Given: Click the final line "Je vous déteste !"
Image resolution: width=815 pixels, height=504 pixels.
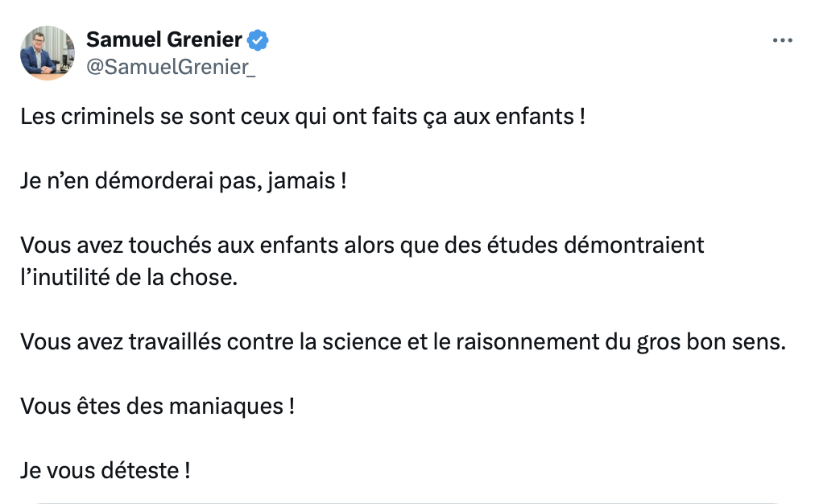Looking at the screenshot, I should click(x=105, y=471).
